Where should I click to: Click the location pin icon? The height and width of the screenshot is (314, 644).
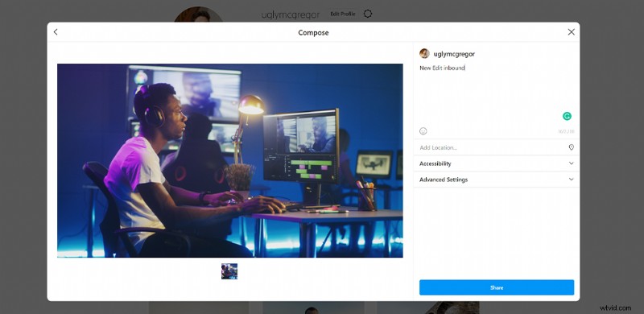[x=571, y=147]
